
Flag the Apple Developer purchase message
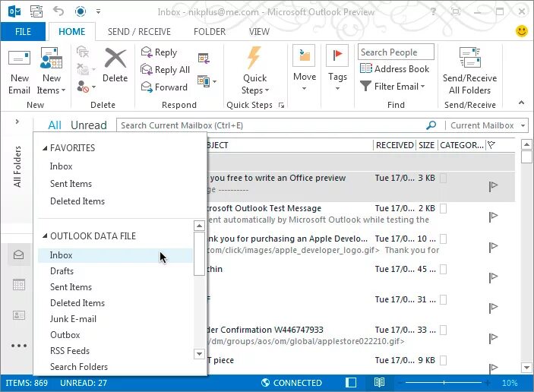click(493, 247)
